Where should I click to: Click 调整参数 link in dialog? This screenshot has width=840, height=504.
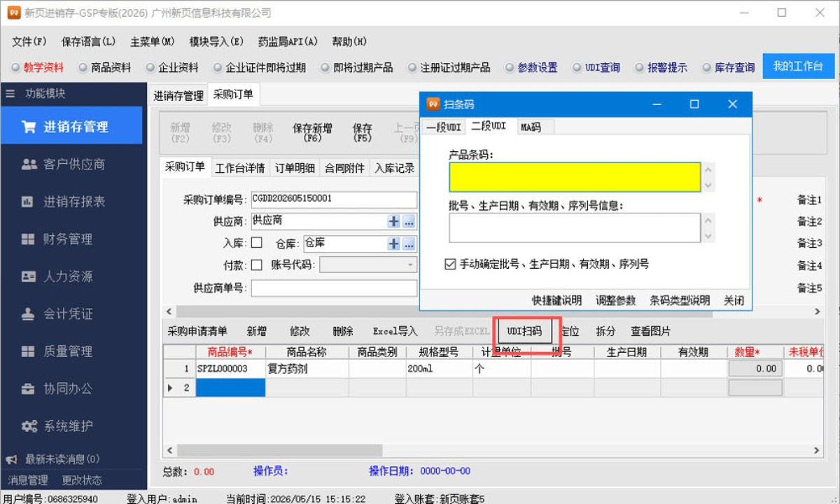[616, 300]
